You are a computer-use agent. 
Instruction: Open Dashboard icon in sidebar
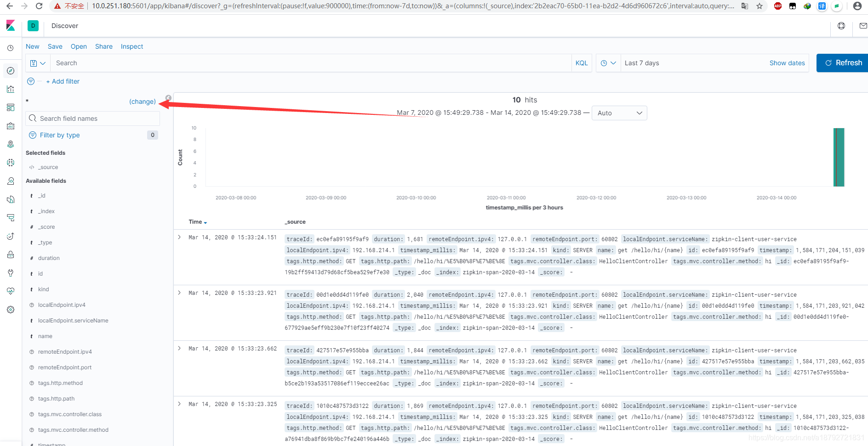click(x=11, y=107)
